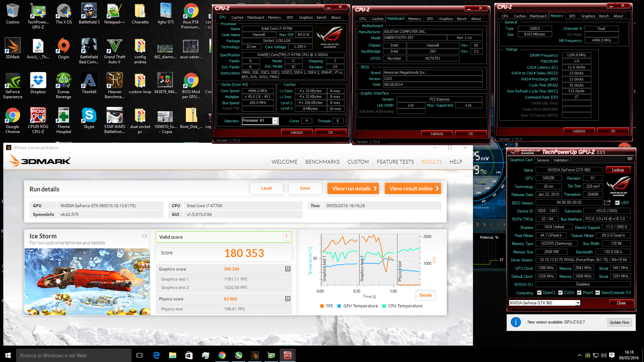Screen dimensions: 644x362
Task: Click View run details button
Action: pyautogui.click(x=353, y=189)
